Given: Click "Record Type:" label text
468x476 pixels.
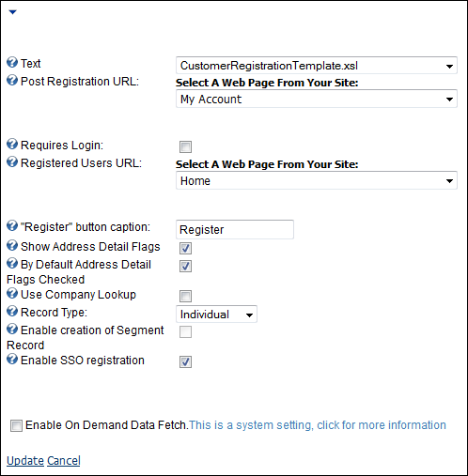Looking at the screenshot, I should (x=54, y=313).
